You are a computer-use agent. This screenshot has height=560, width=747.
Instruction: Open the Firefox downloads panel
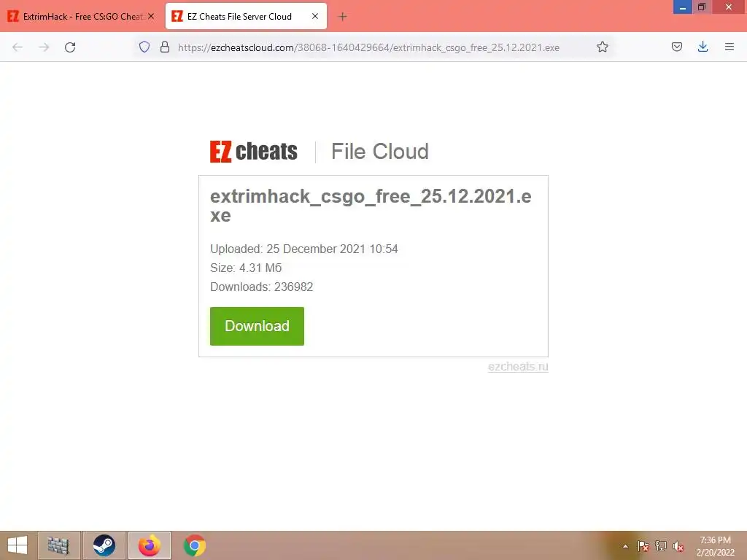pyautogui.click(x=703, y=47)
